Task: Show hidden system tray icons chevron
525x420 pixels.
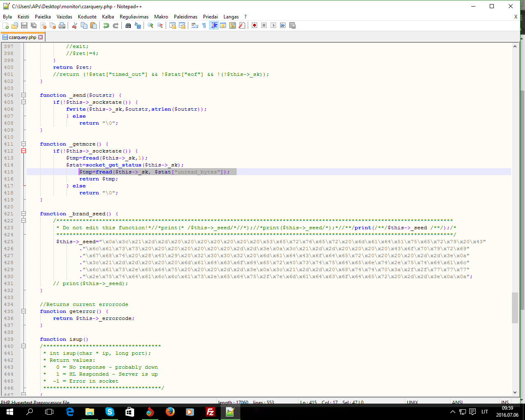Action: pos(453,412)
